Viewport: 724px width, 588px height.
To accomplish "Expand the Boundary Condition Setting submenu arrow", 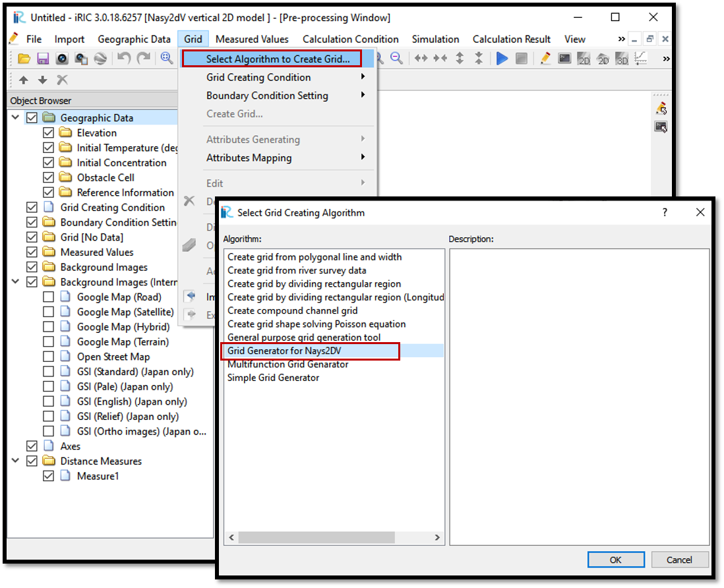I will coord(363,95).
